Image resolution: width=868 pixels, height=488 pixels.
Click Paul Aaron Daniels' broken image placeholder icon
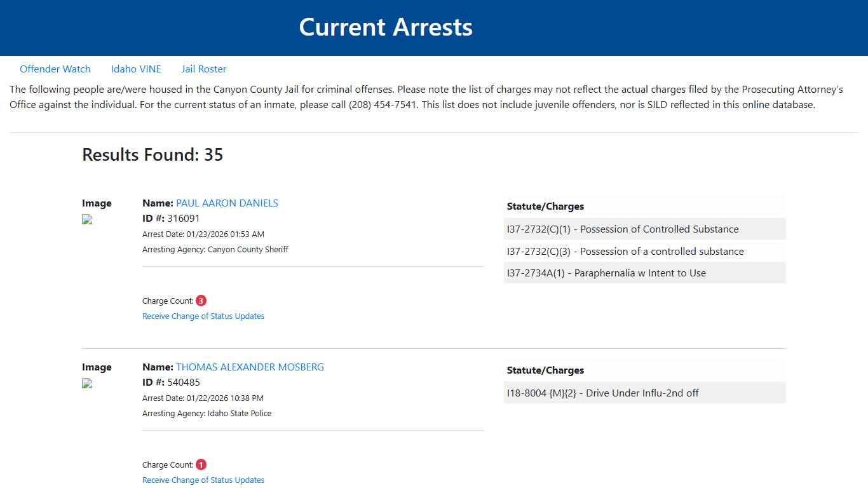pyautogui.click(x=86, y=219)
